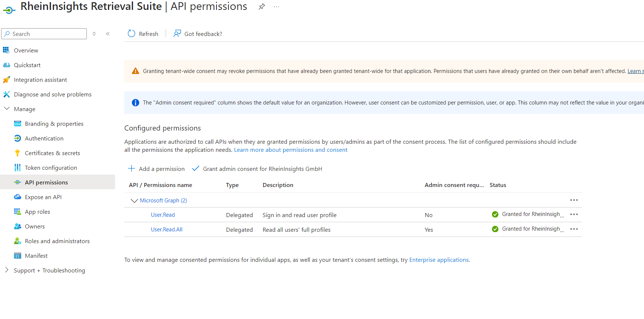The width and height of the screenshot is (644, 319).
Task: Click the RheinInsights app logo icon
Action: coord(9,10)
